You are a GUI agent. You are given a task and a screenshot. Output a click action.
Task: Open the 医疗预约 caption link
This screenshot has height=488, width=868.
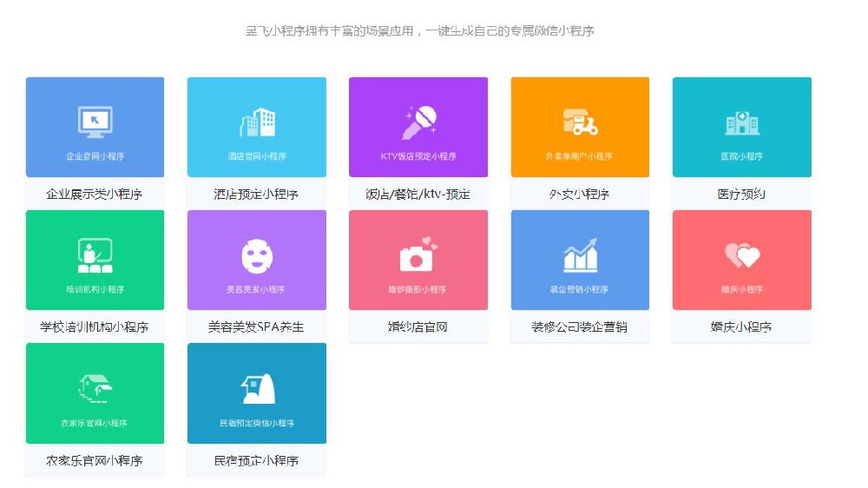[741, 195]
